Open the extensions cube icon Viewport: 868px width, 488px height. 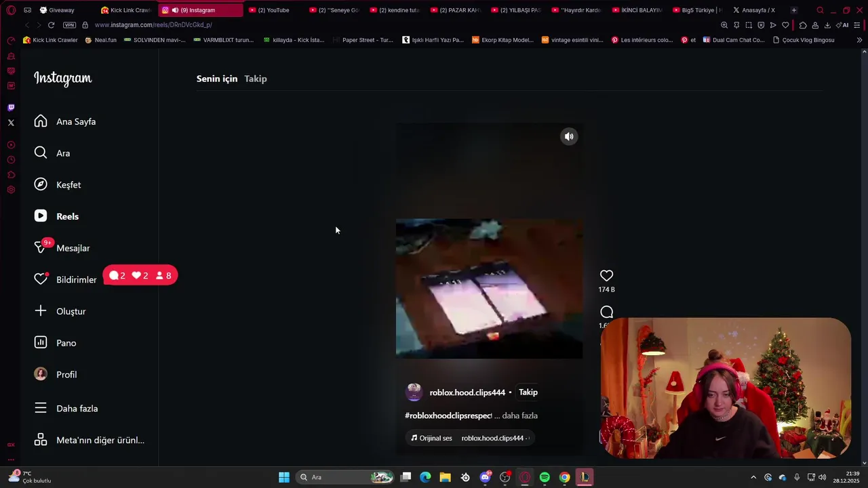coord(803,25)
